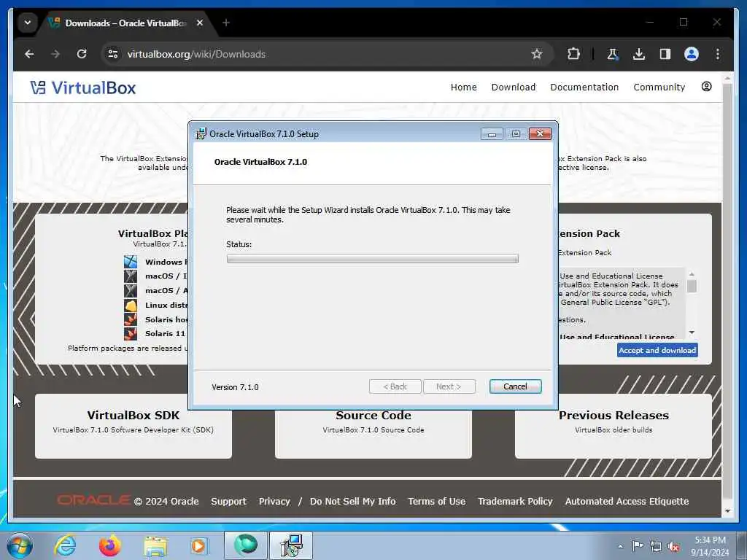Click the browser forward arrow

pos(55,54)
